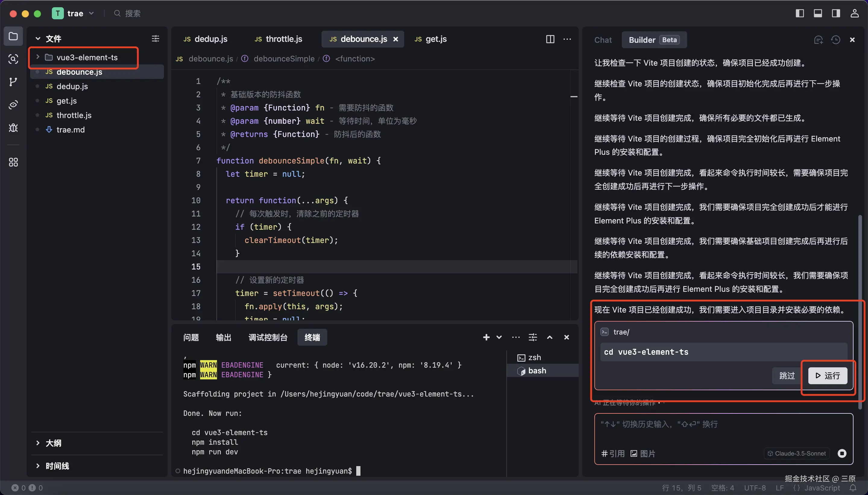Screen dimensions: 868x495
Task: Click the split editor icon
Action: click(x=550, y=39)
